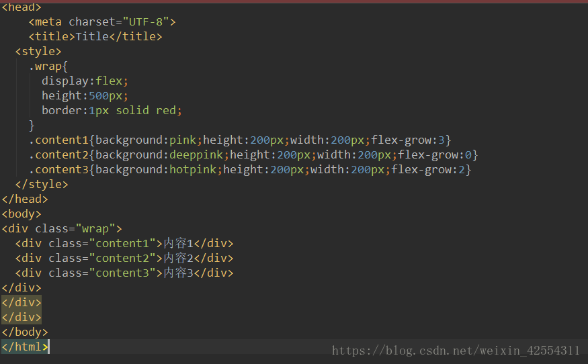Screen dimensions: 588x364
Task: Click the .content1 rule line
Action: point(240,140)
